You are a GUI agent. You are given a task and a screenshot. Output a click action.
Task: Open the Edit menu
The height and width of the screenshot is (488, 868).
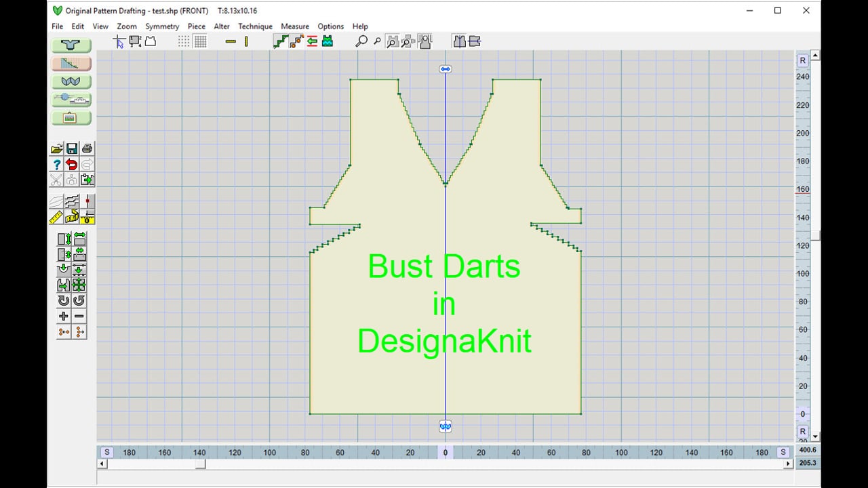78,26
